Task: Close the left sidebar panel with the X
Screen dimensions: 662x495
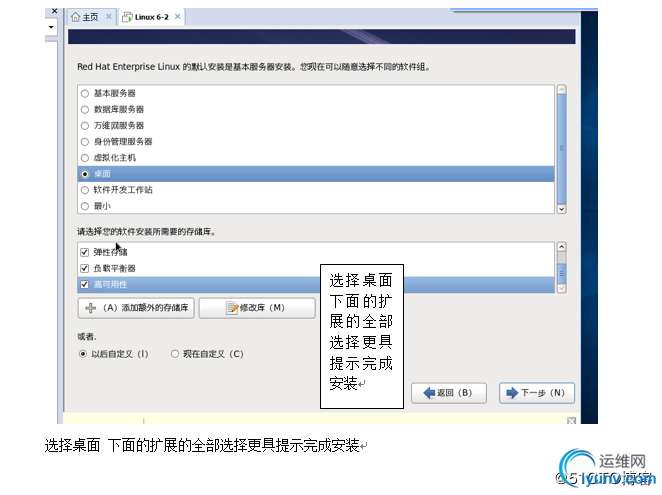Action: [x=54, y=11]
